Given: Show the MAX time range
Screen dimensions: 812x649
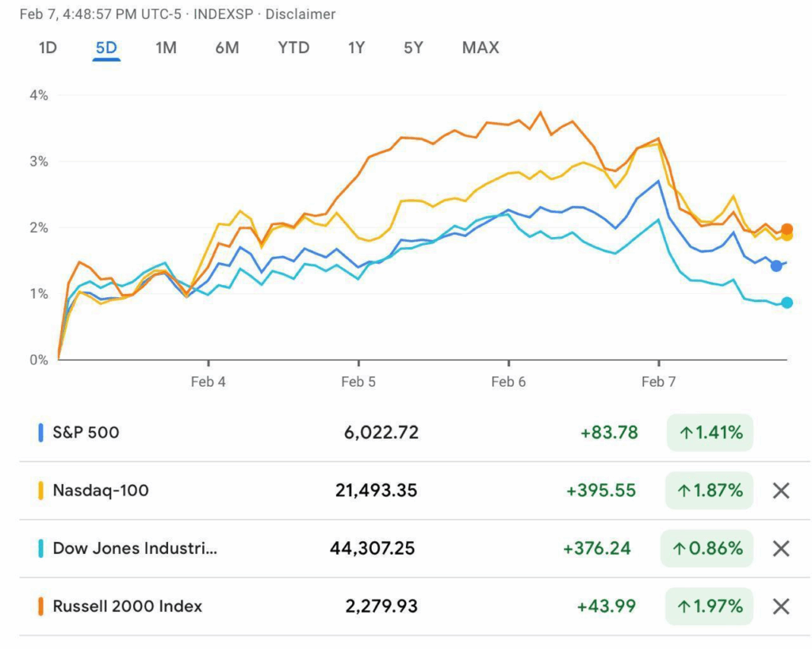Looking at the screenshot, I should click(481, 48).
